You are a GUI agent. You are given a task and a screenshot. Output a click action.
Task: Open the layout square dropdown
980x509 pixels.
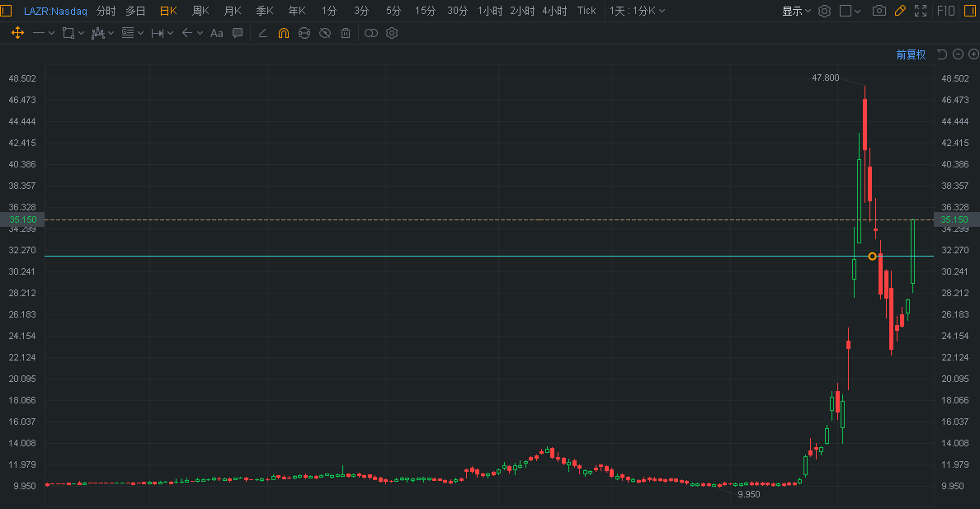pos(850,11)
